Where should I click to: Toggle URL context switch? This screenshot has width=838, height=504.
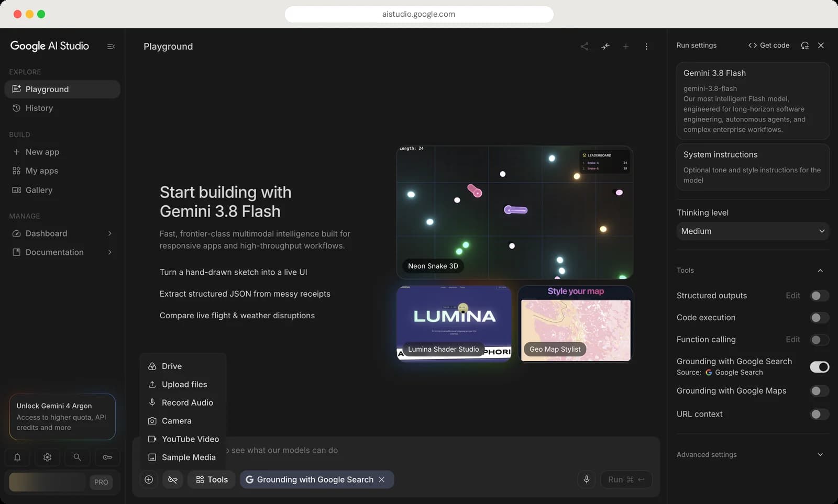(x=820, y=415)
